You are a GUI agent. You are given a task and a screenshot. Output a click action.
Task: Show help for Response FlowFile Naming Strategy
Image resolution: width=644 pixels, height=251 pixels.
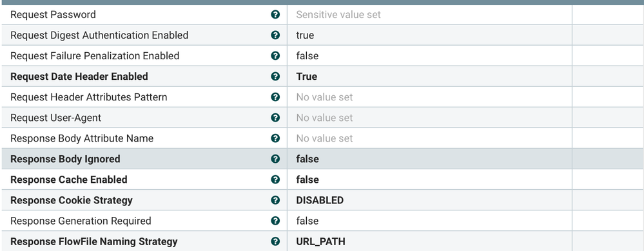point(275,241)
